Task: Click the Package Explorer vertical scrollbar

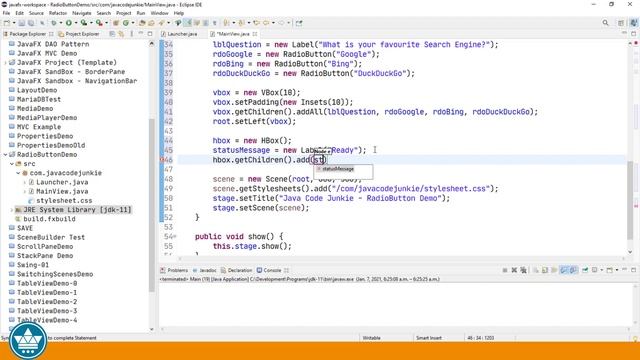Action: coord(151,204)
